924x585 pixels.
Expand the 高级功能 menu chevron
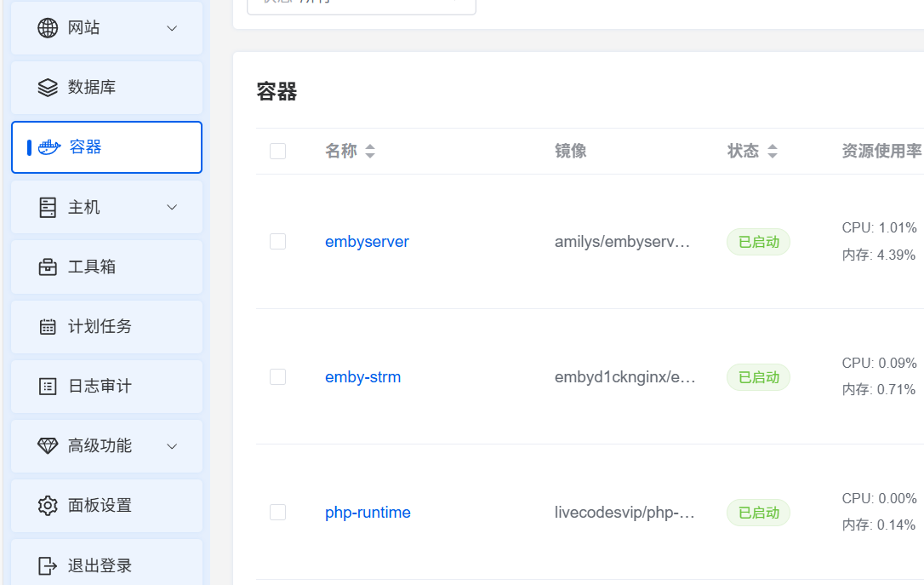(x=171, y=445)
